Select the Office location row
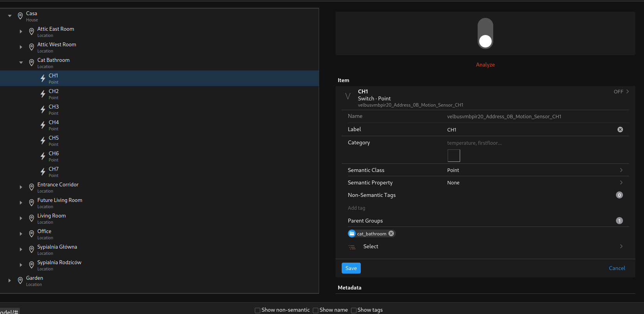The width and height of the screenshot is (644, 314). tap(159, 234)
